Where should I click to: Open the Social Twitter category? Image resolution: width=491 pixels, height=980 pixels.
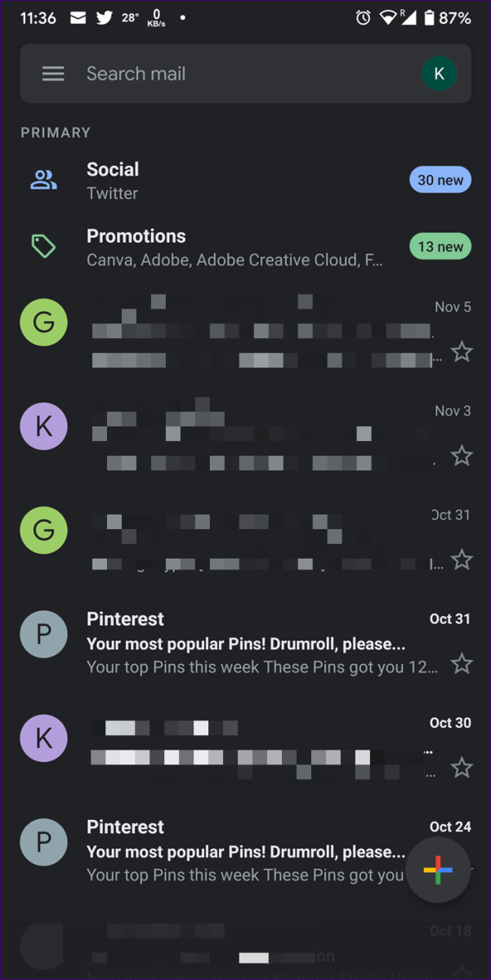(x=245, y=180)
